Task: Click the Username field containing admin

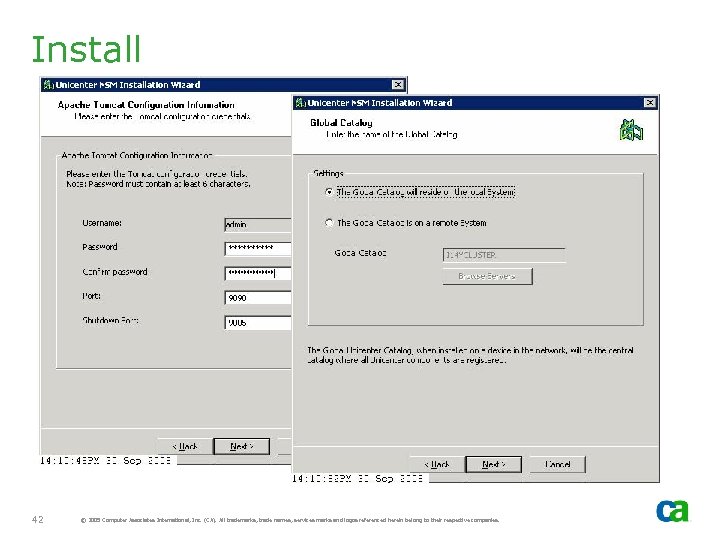Action: click(258, 225)
